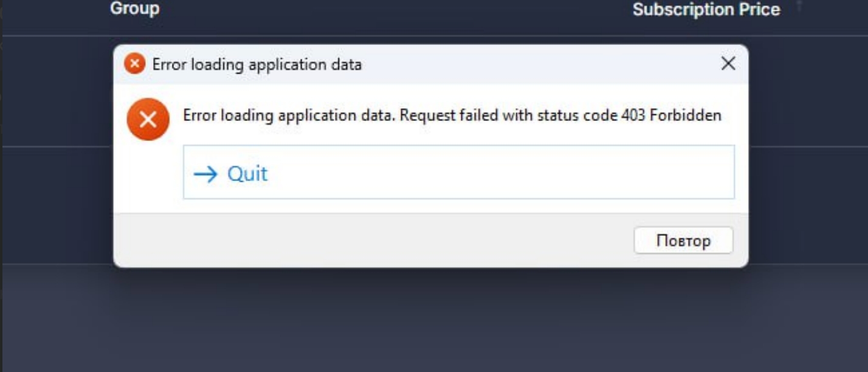Select the Subscription Price column header

click(x=706, y=10)
